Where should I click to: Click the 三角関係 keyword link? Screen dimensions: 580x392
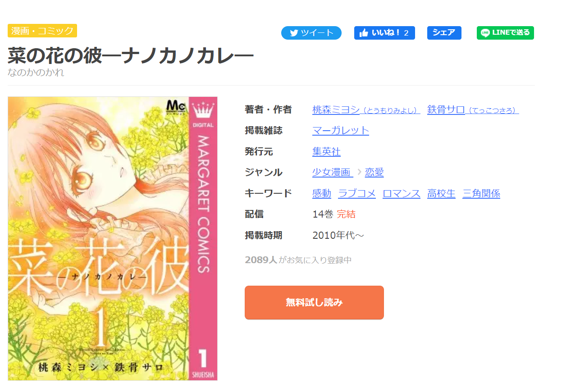[481, 193]
